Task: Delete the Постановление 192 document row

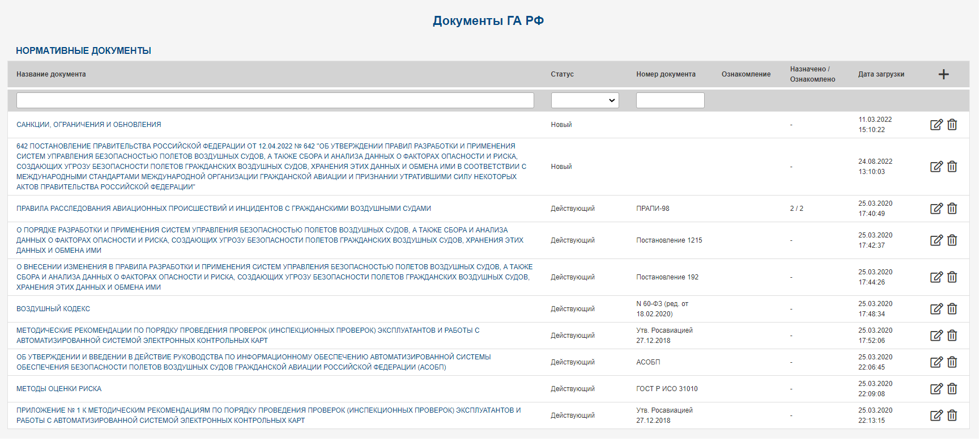Action: coord(952,277)
